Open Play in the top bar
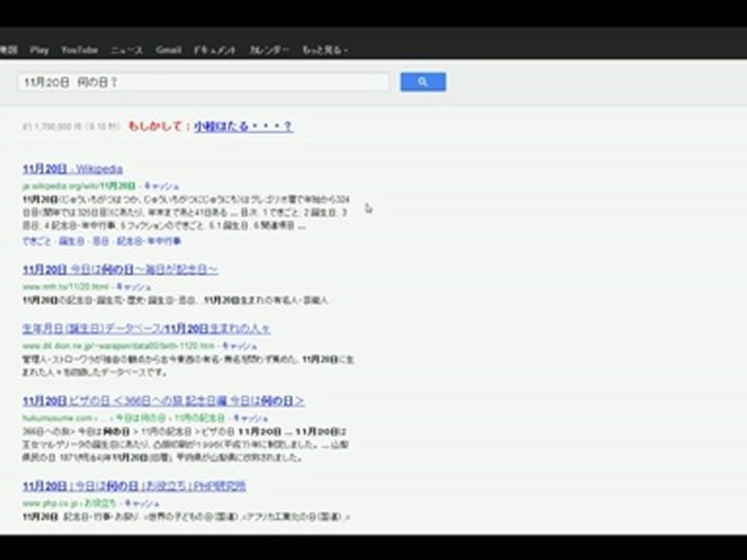This screenshot has width=747, height=560. tap(39, 50)
